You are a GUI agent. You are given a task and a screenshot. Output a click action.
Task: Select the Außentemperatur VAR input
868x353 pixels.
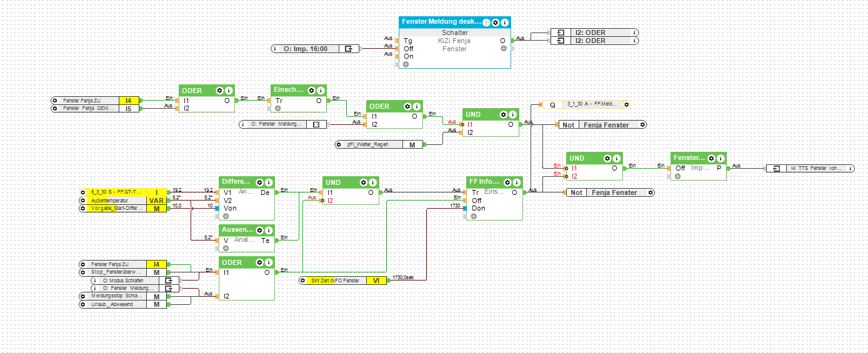[x=123, y=201]
